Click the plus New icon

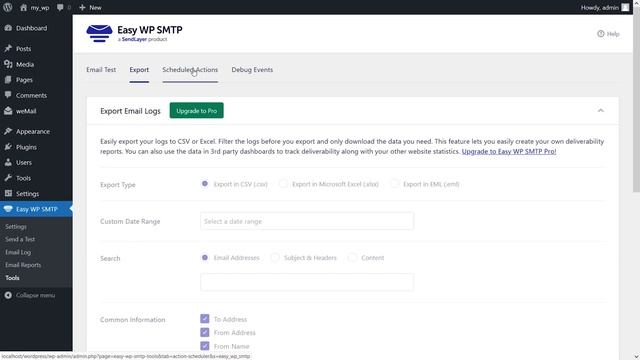coord(82,7)
